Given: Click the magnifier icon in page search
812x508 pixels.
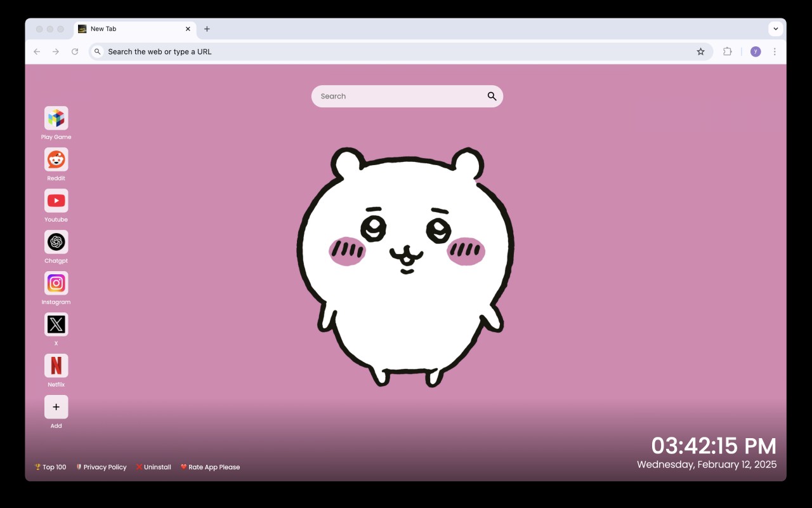Looking at the screenshot, I should 492,97.
